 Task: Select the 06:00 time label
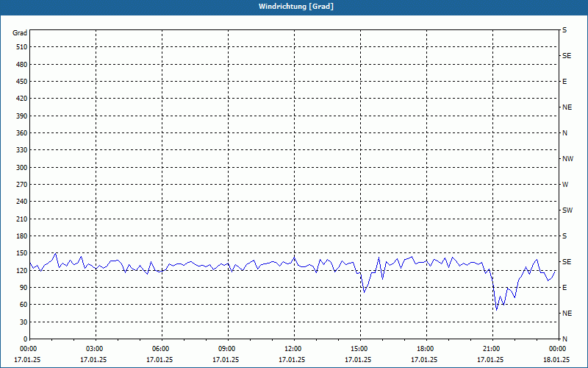162,349
